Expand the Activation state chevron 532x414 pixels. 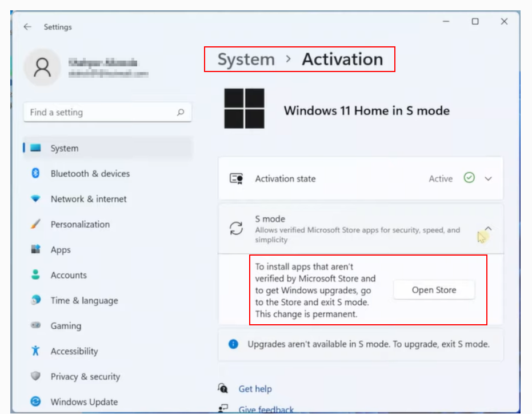tap(488, 178)
